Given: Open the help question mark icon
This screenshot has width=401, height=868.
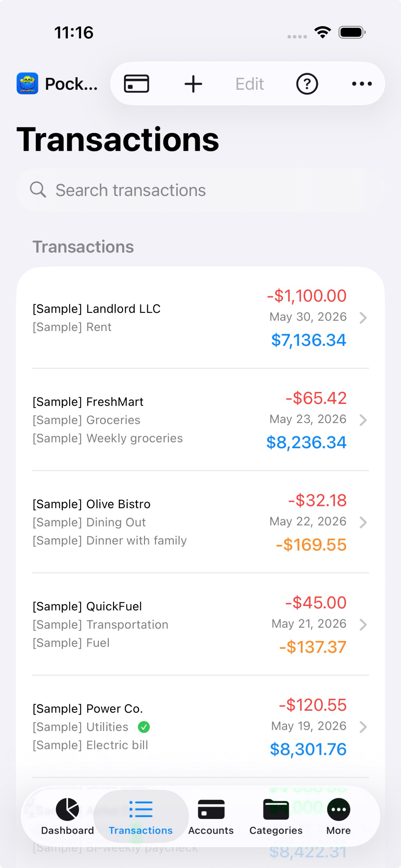Looking at the screenshot, I should pyautogui.click(x=307, y=84).
